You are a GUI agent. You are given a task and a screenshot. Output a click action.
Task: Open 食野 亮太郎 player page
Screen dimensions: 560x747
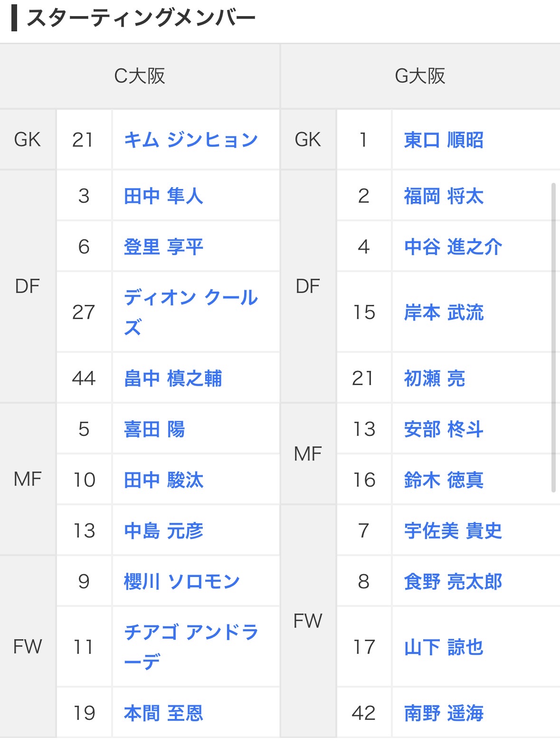(x=453, y=582)
